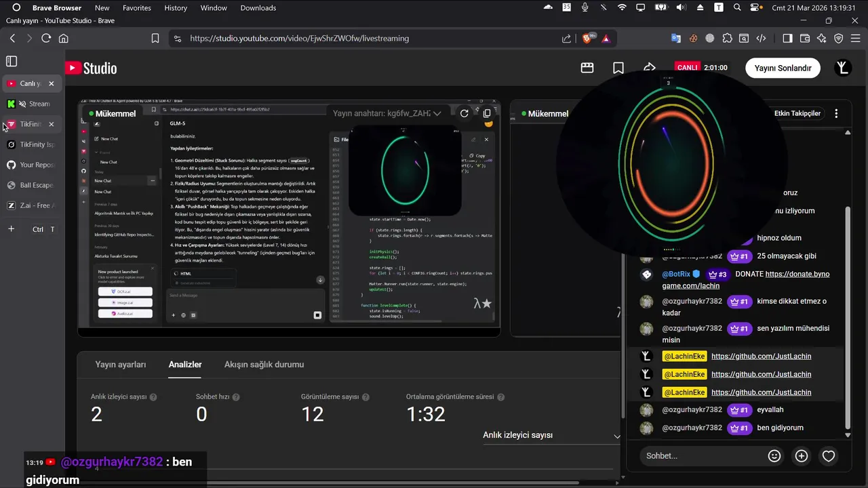Open the Brave Rewards triangle icon
The width and height of the screenshot is (868, 488).
pyautogui.click(x=606, y=39)
